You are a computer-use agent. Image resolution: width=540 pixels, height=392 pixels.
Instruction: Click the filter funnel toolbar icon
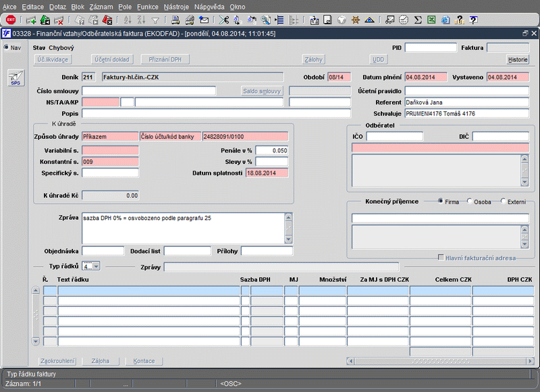(155, 20)
